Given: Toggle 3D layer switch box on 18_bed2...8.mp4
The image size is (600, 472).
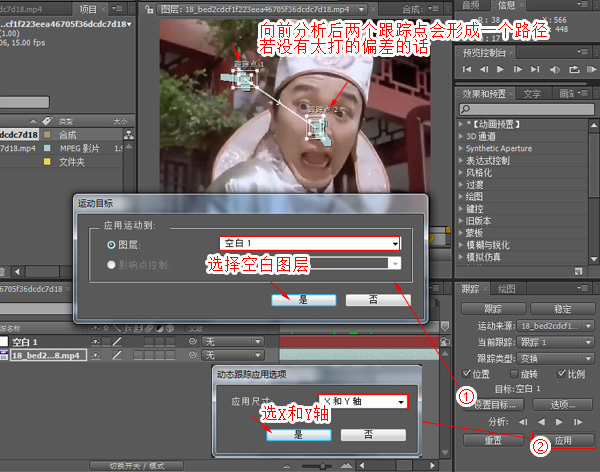Looking at the screenshot, I should click(170, 355).
